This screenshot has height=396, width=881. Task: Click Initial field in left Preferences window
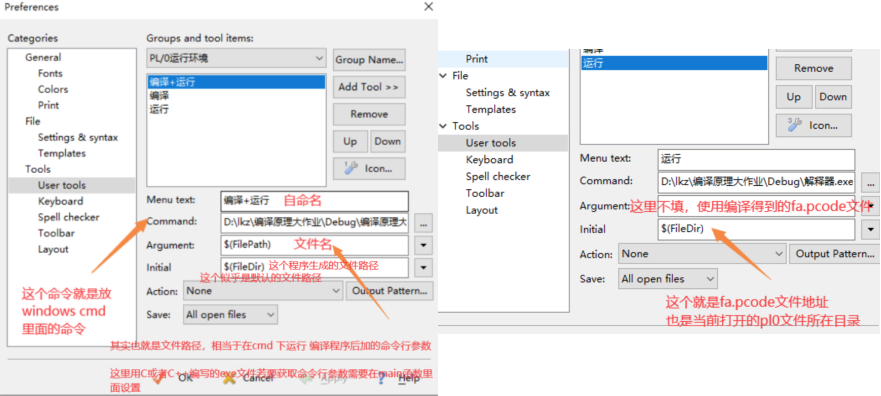click(x=315, y=267)
